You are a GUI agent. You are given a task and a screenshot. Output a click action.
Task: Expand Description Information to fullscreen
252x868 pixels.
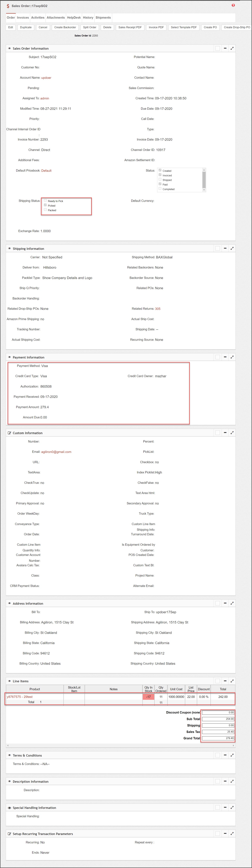[232, 781]
